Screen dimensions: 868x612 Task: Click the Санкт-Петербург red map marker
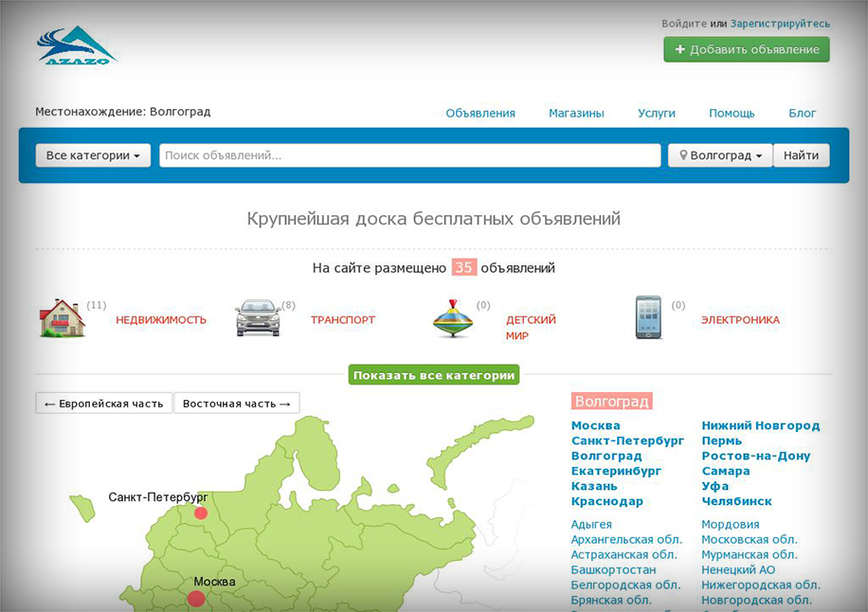coord(201,513)
